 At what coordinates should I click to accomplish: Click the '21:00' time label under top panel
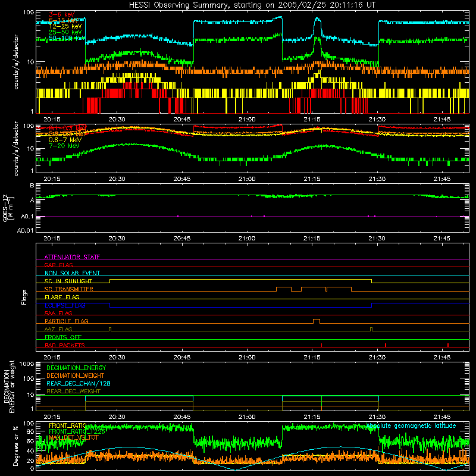[x=247, y=120]
